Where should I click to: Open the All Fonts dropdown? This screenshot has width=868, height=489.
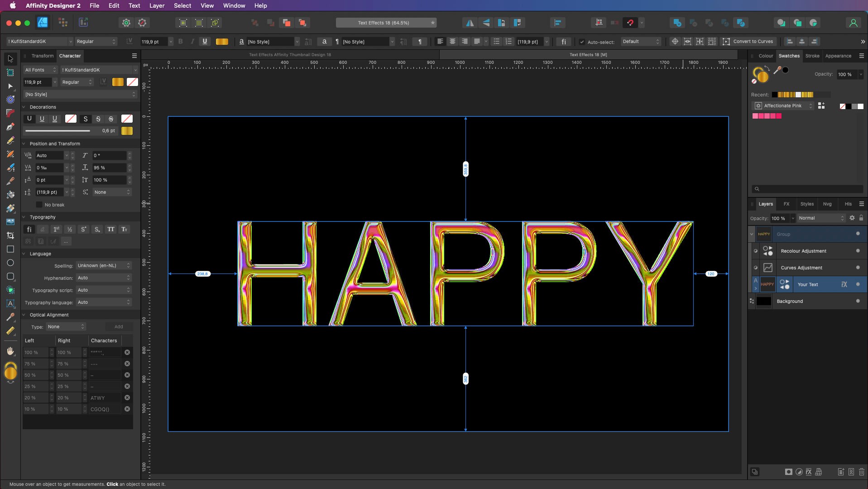tap(39, 70)
